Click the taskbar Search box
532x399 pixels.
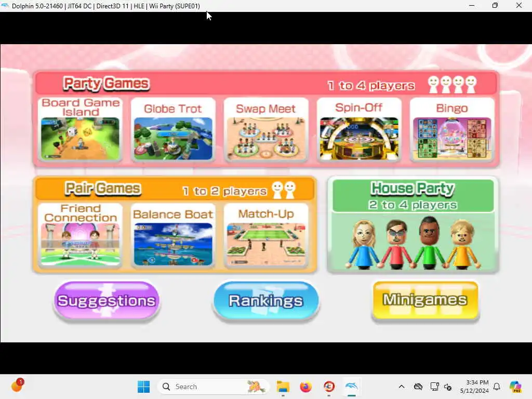212,387
